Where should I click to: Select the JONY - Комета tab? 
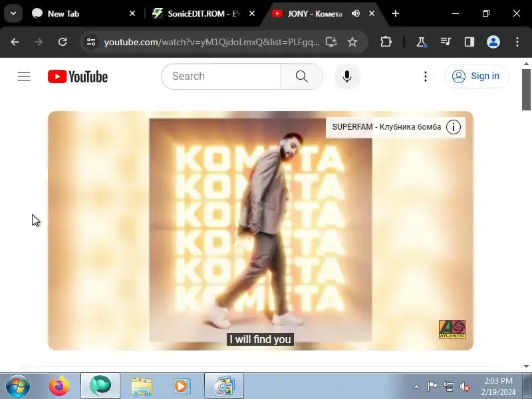(325, 13)
